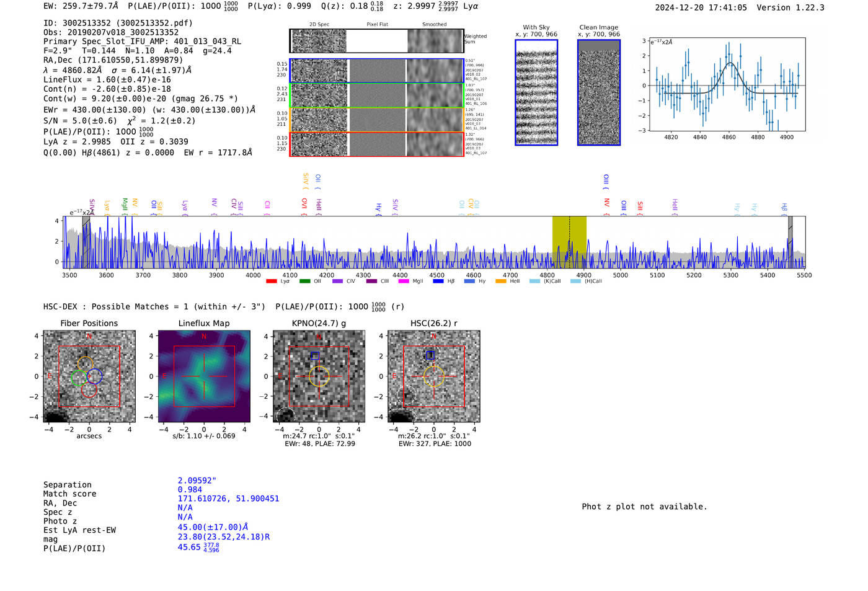The width and height of the screenshot is (868, 591).
Task: Select the Primary Spec_Slot_IFU_AMP line
Action: (x=142, y=42)
